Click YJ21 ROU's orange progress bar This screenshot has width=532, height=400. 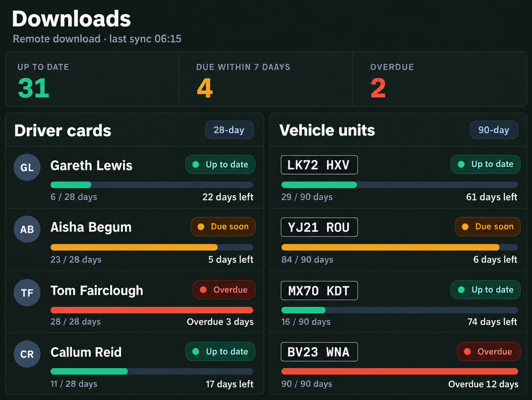tap(399, 247)
